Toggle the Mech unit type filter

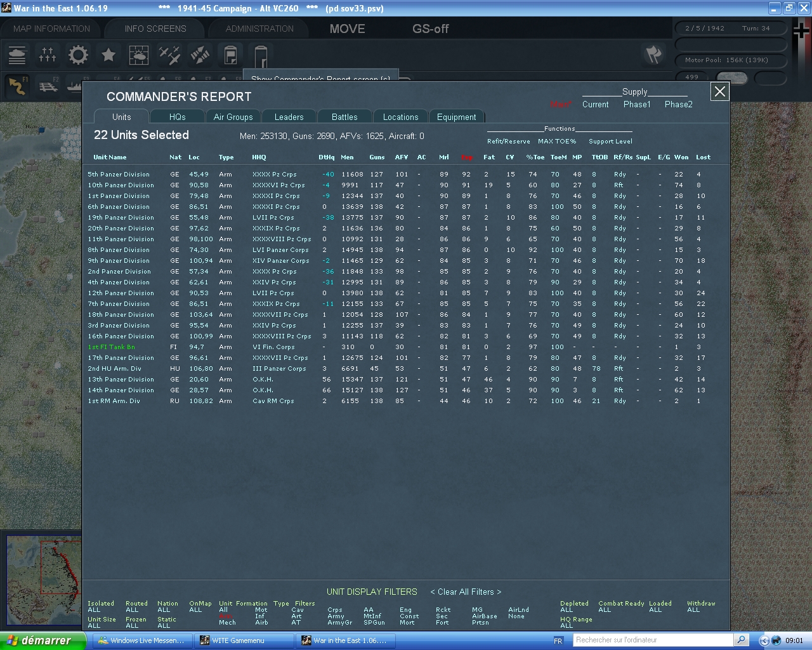click(x=227, y=623)
